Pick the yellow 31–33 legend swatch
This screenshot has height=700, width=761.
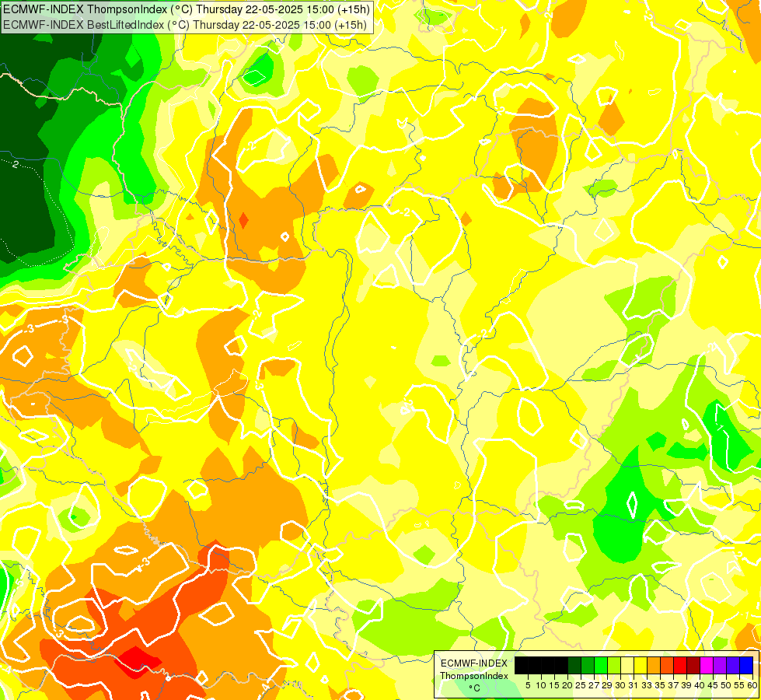point(641,666)
